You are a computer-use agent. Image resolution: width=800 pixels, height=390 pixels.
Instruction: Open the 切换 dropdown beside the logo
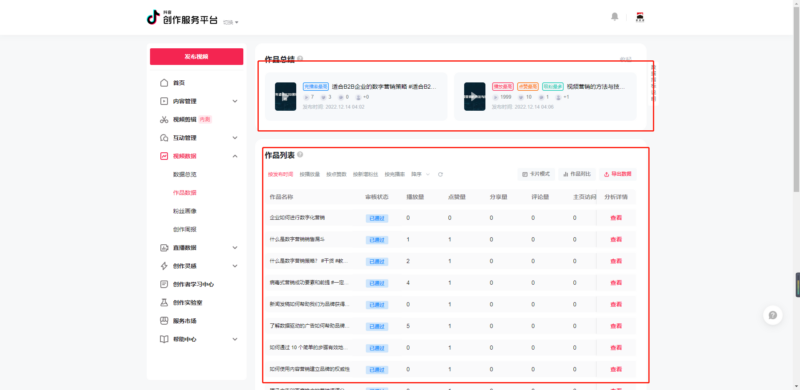(x=231, y=22)
